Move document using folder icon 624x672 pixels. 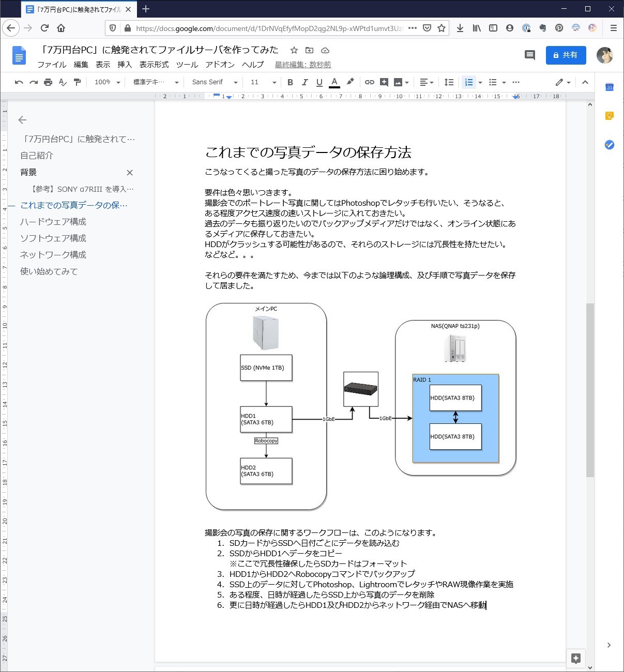310,50
